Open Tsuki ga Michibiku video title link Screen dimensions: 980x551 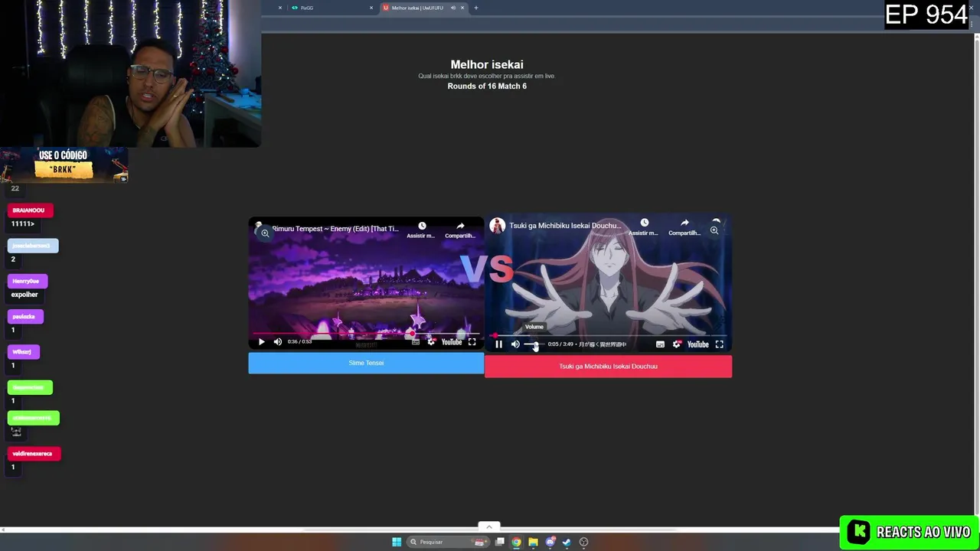tap(565, 226)
